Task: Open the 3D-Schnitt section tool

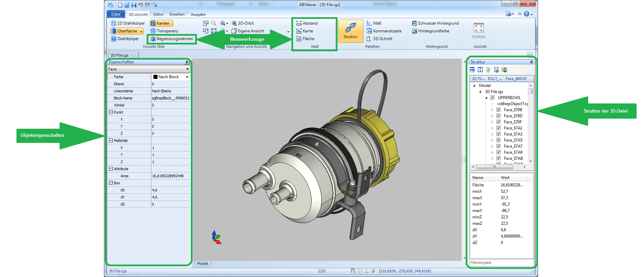Action: pos(380,39)
